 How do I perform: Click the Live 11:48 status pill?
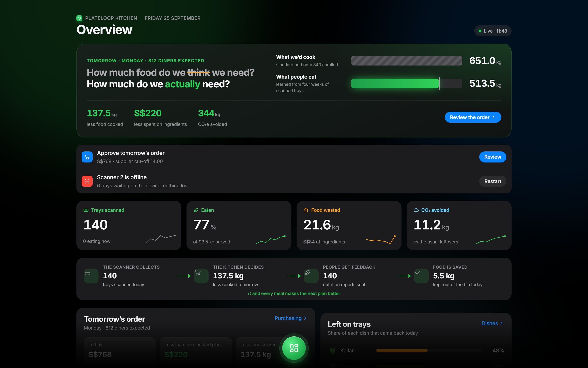point(493,31)
